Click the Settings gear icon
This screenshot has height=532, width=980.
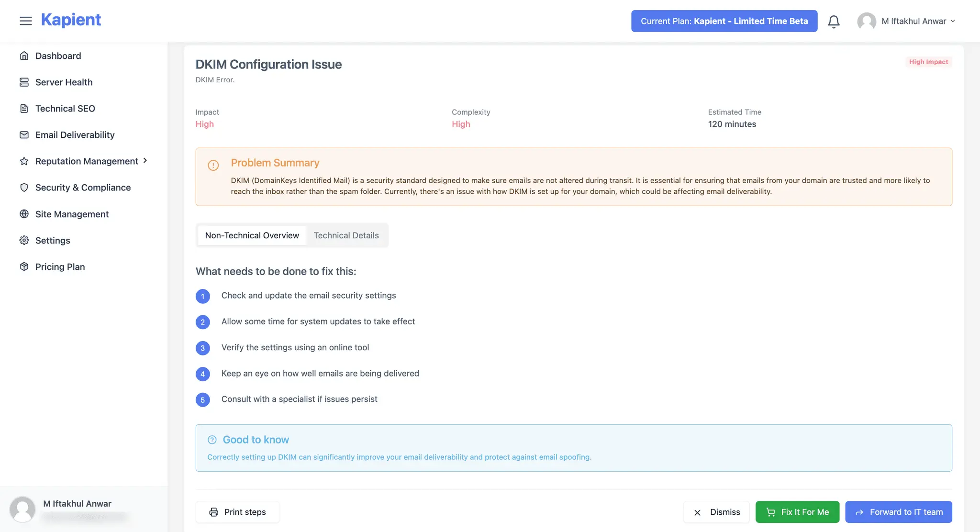(x=24, y=240)
